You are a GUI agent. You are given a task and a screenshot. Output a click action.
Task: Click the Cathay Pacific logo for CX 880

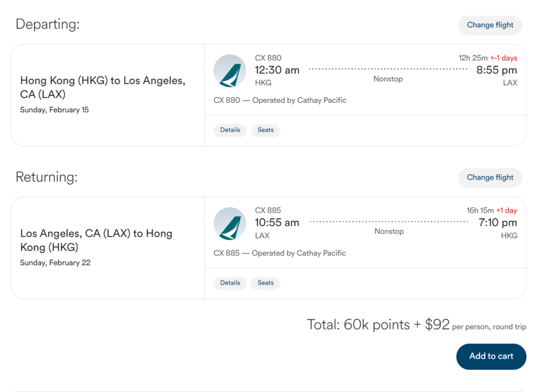tap(230, 71)
